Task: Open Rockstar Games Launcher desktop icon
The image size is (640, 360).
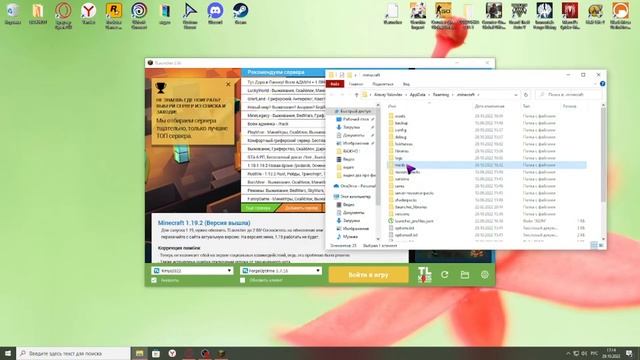Action: click(x=114, y=16)
